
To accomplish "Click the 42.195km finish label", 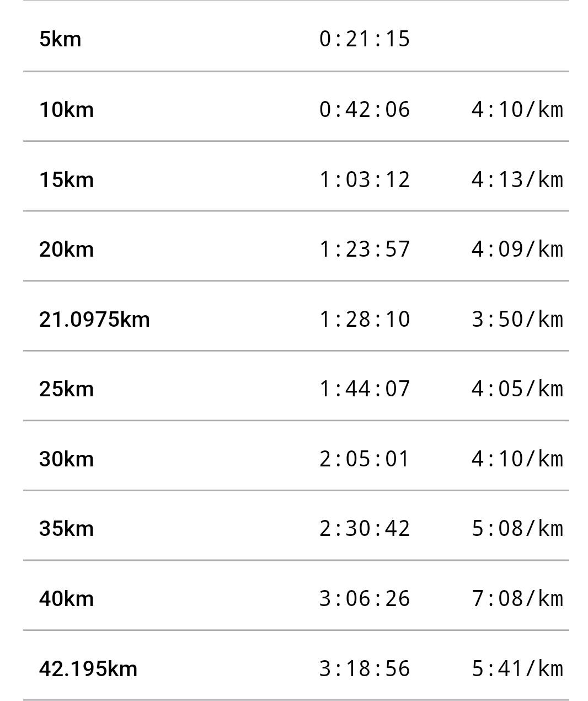I will pyautogui.click(x=88, y=669).
